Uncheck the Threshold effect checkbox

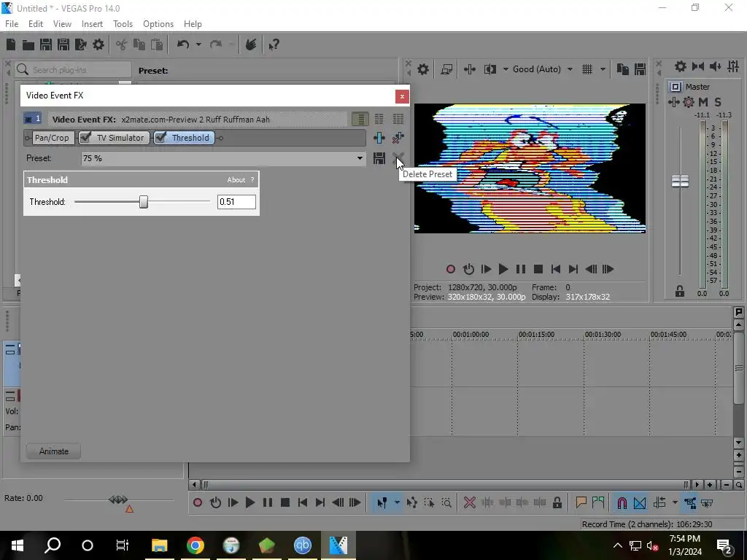pos(160,138)
